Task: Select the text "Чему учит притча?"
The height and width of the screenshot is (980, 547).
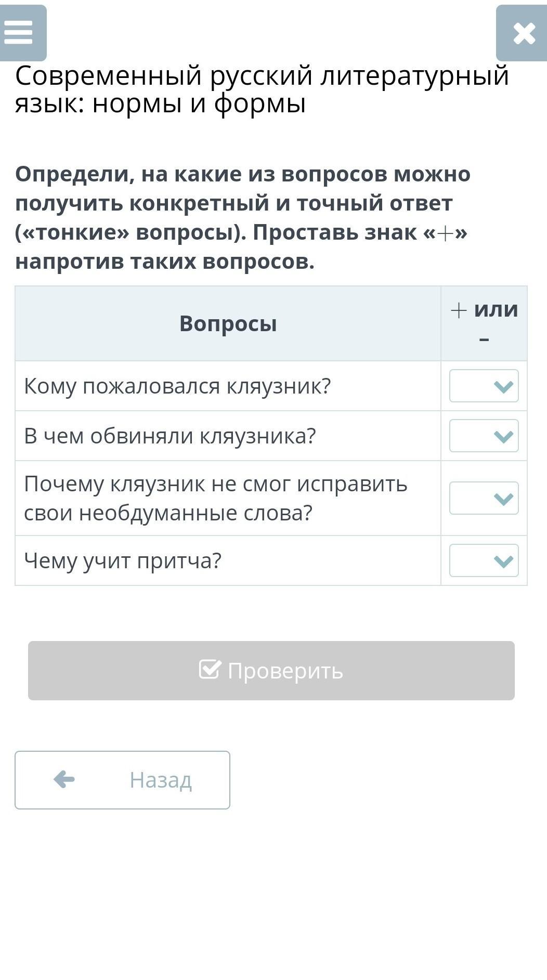Action: coord(123,561)
